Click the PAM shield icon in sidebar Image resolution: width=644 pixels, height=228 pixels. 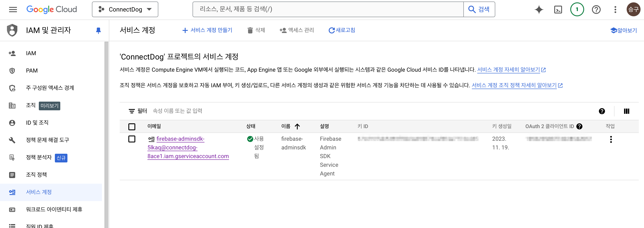tap(12, 71)
